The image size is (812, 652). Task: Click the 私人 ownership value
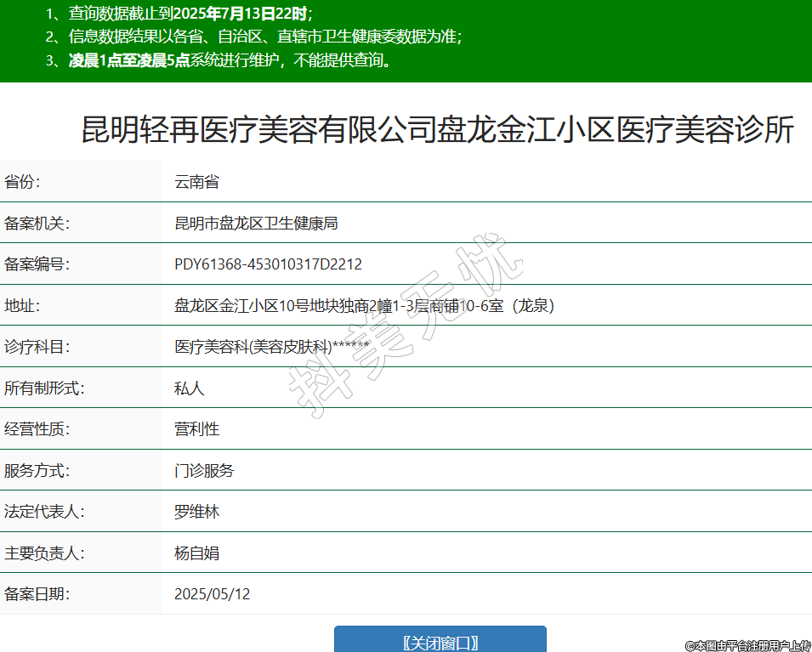pos(189,388)
